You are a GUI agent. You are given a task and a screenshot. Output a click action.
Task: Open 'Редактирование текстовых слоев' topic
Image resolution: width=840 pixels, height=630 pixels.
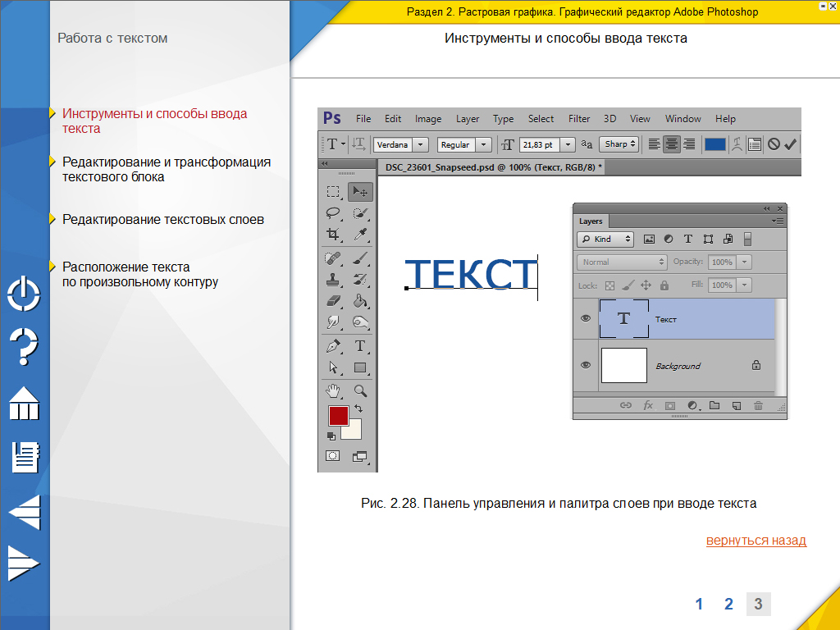coord(162,219)
